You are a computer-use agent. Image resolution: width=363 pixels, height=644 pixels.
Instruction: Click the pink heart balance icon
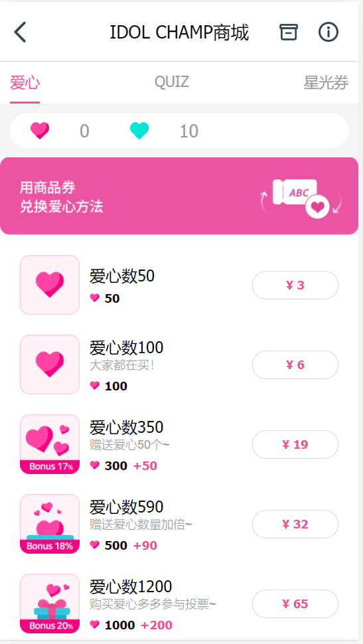pyautogui.click(x=40, y=131)
